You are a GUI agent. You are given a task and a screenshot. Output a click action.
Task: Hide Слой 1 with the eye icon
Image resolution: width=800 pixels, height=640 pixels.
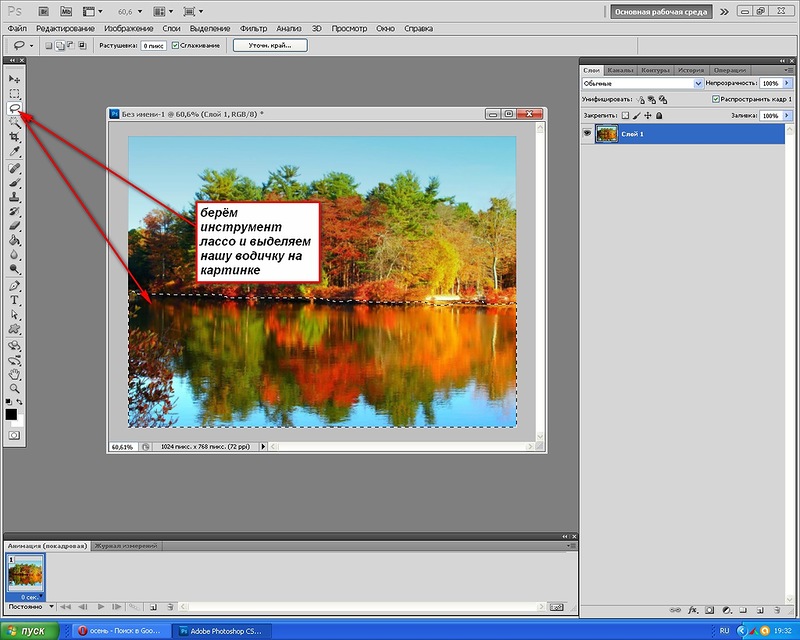[587, 134]
